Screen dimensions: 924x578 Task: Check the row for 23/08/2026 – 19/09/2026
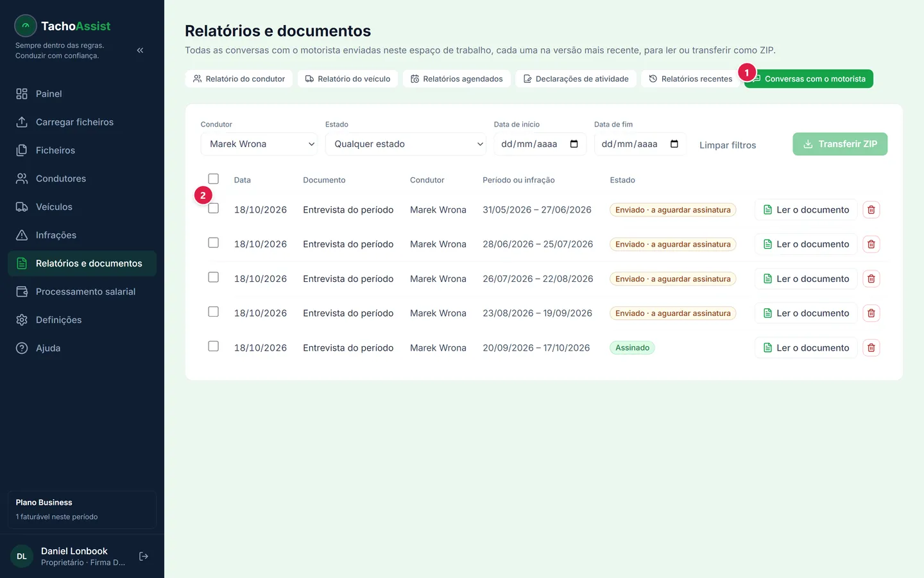pos(214,311)
